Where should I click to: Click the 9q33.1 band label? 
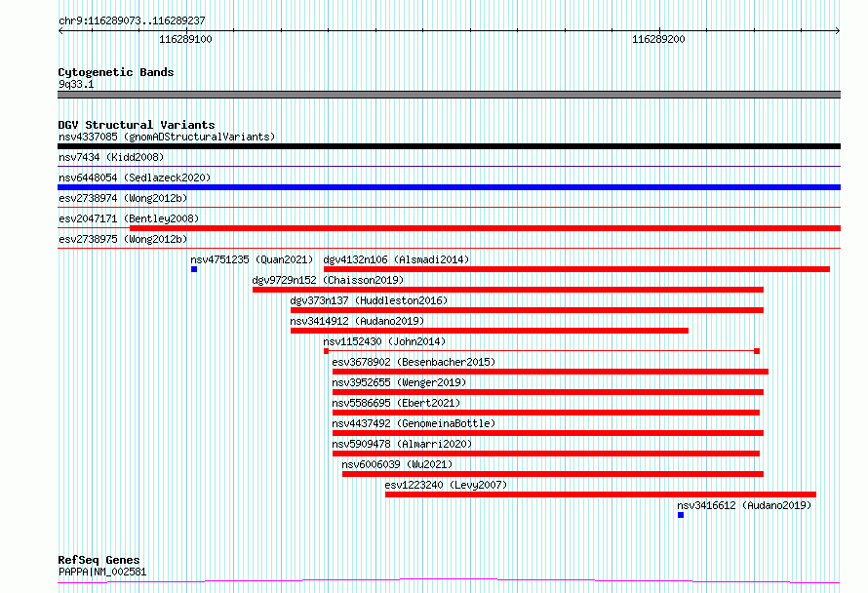pos(76,84)
